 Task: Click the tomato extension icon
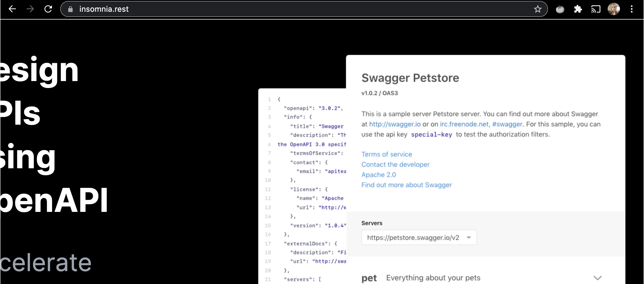pyautogui.click(x=560, y=9)
